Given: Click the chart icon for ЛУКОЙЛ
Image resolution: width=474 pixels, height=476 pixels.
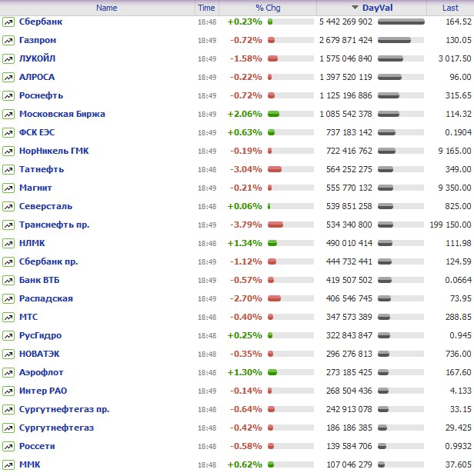Looking at the screenshot, I should [8, 58].
